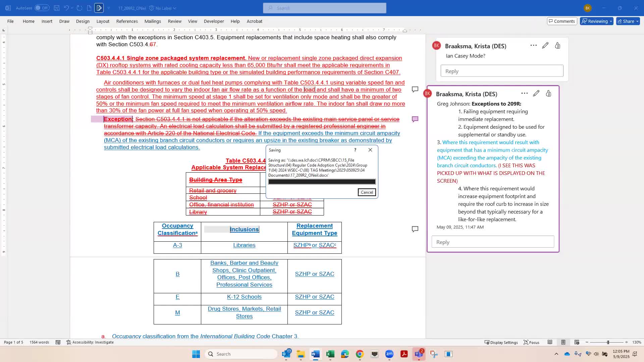Expand the Reviewing mode dropdown
The image size is (644, 362).
click(x=610, y=21)
